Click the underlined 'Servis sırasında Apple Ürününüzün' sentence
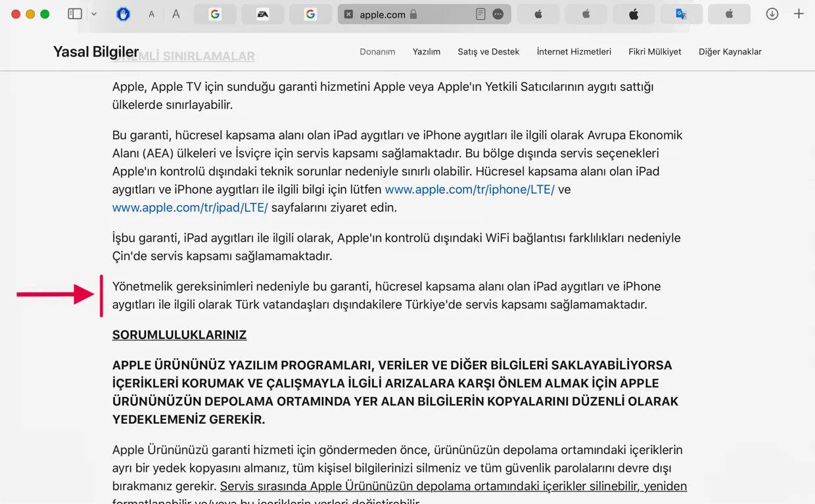The width and height of the screenshot is (815, 504). (x=454, y=486)
